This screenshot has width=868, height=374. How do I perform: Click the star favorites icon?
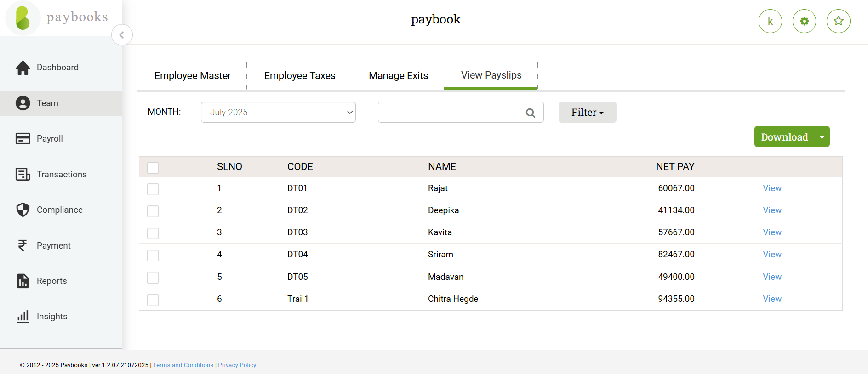[x=838, y=21]
